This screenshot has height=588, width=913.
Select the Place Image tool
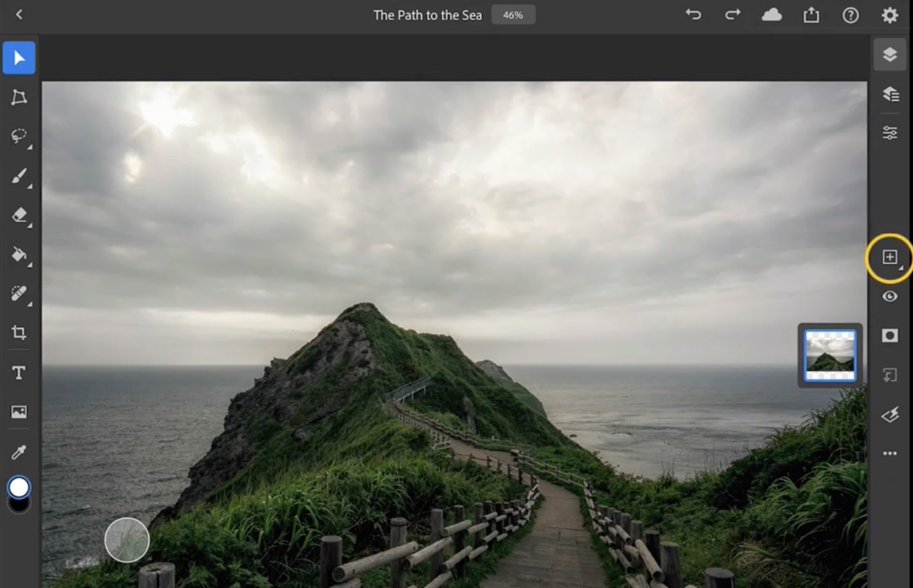point(19,412)
